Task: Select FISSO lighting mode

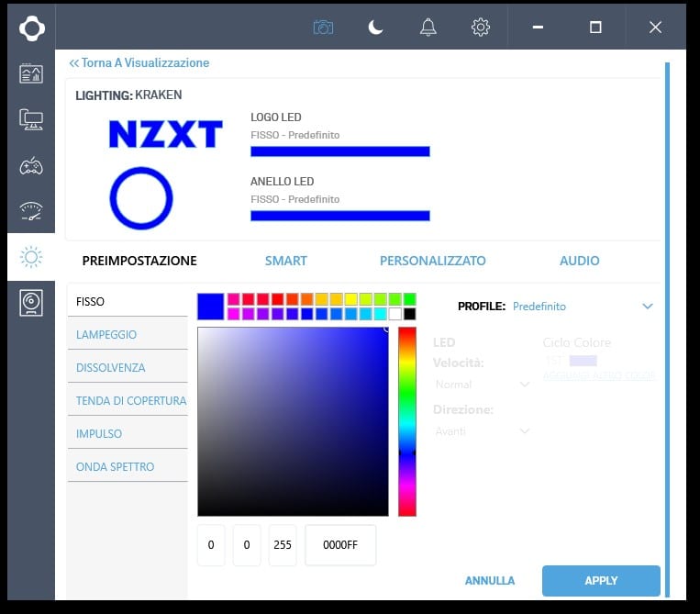Action: [x=128, y=301]
